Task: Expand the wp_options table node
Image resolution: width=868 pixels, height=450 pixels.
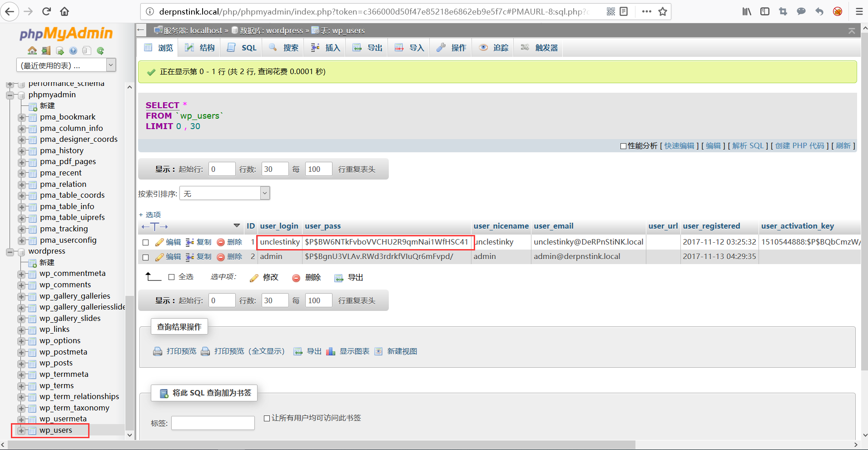Action: tap(21, 341)
